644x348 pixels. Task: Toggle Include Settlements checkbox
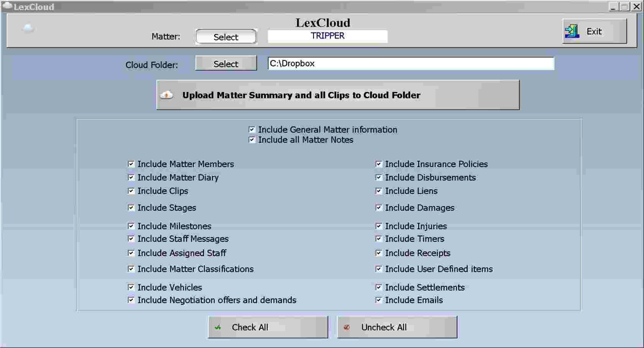pos(379,287)
